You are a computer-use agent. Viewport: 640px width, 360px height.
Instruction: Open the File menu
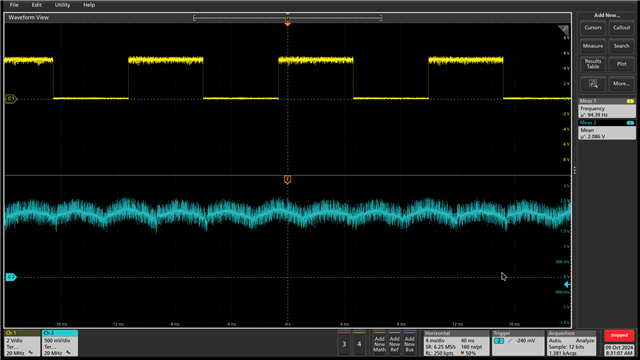click(14, 5)
